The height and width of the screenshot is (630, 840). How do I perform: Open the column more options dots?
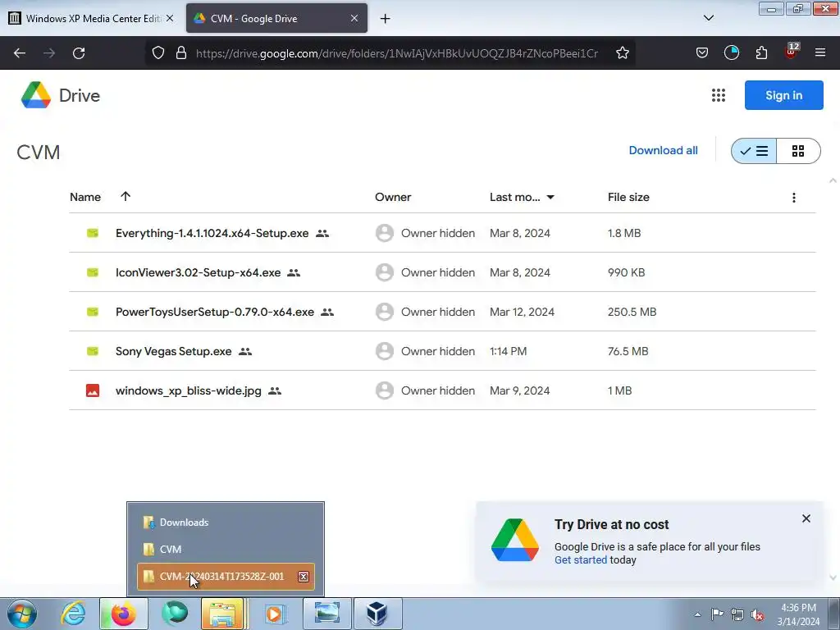tap(794, 198)
